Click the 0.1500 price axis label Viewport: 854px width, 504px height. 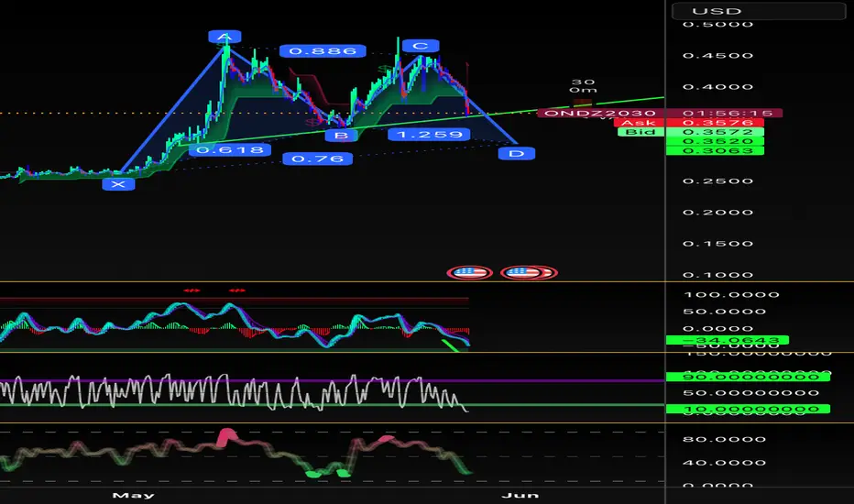coord(717,244)
